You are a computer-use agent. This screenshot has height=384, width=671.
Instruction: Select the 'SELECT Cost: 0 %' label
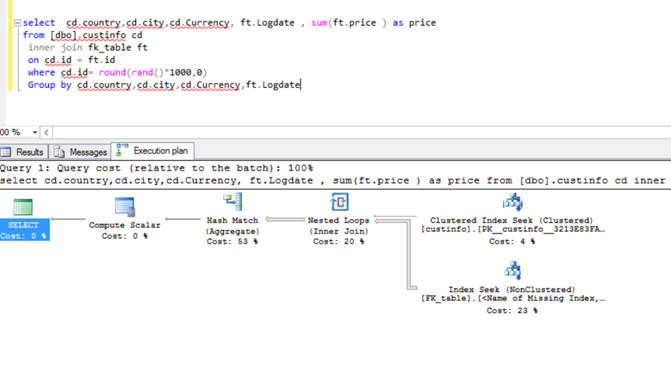[x=24, y=230]
